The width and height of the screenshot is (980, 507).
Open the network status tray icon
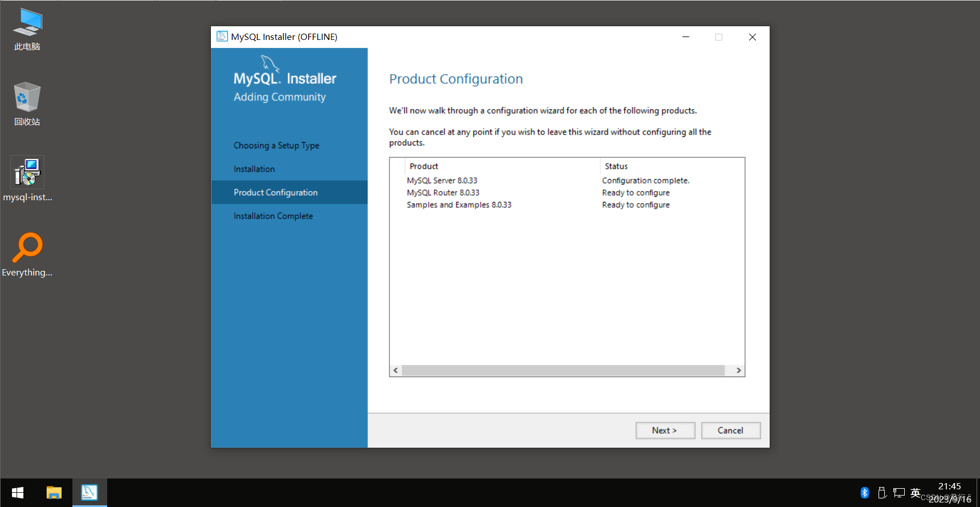[899, 493]
